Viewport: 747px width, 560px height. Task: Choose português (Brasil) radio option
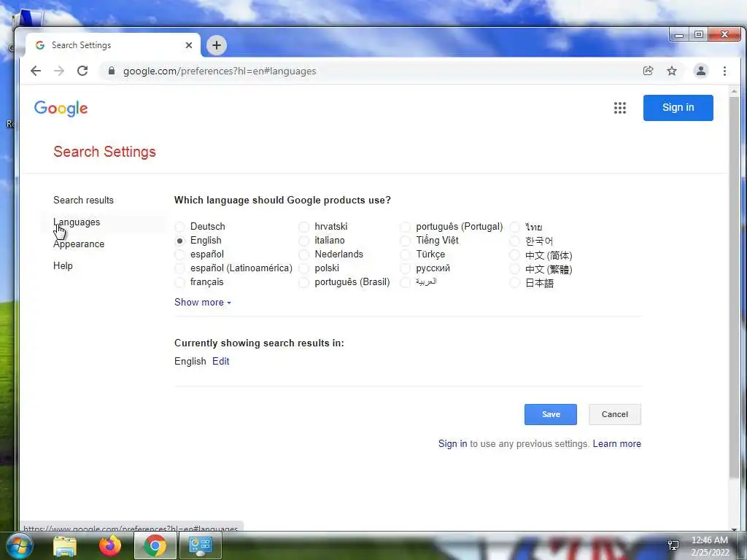coord(304,282)
